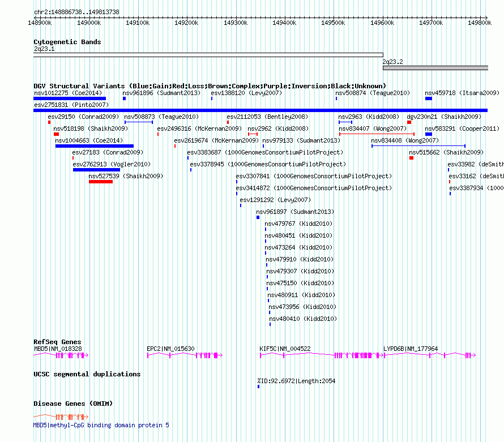
Task: Click the nsv479910 (Kidd2010) label
Action: (300, 259)
